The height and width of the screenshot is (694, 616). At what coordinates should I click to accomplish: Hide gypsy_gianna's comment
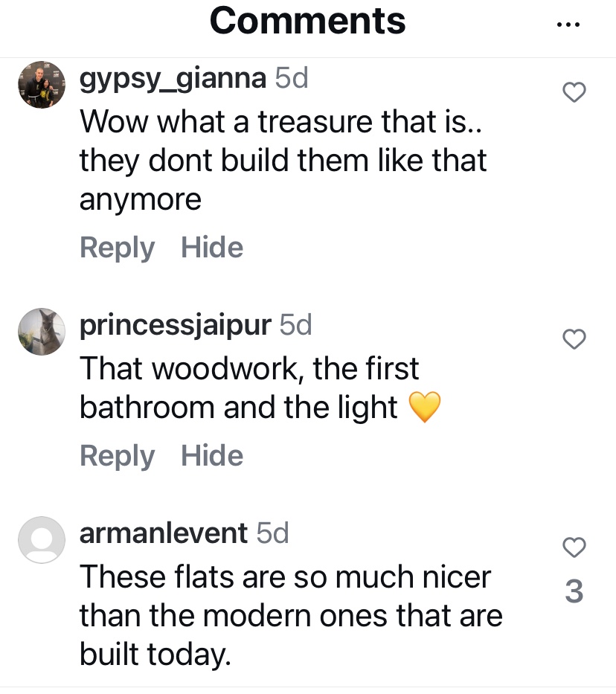click(212, 248)
